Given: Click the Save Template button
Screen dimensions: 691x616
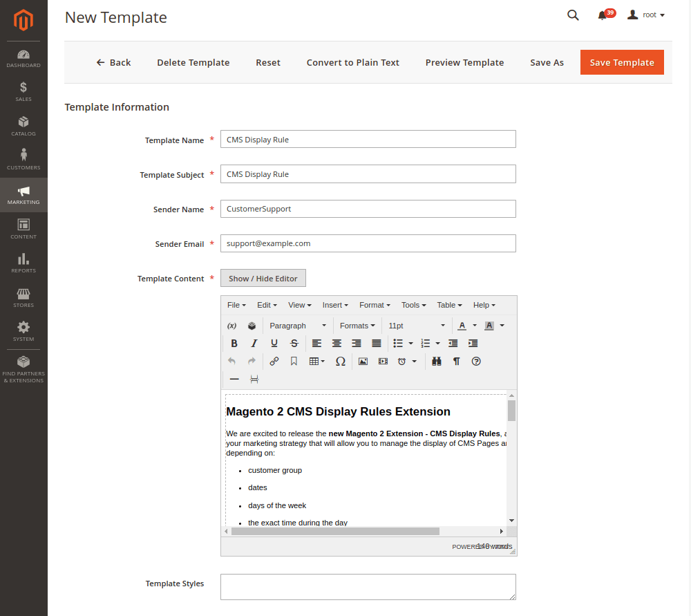Looking at the screenshot, I should tap(622, 62).
